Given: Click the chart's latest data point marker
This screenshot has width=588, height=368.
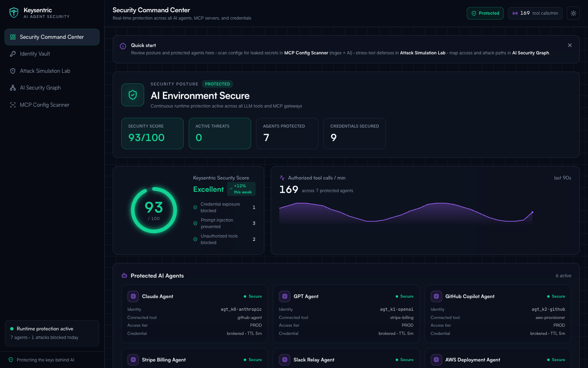Looking at the screenshot, I should pyautogui.click(x=532, y=212).
